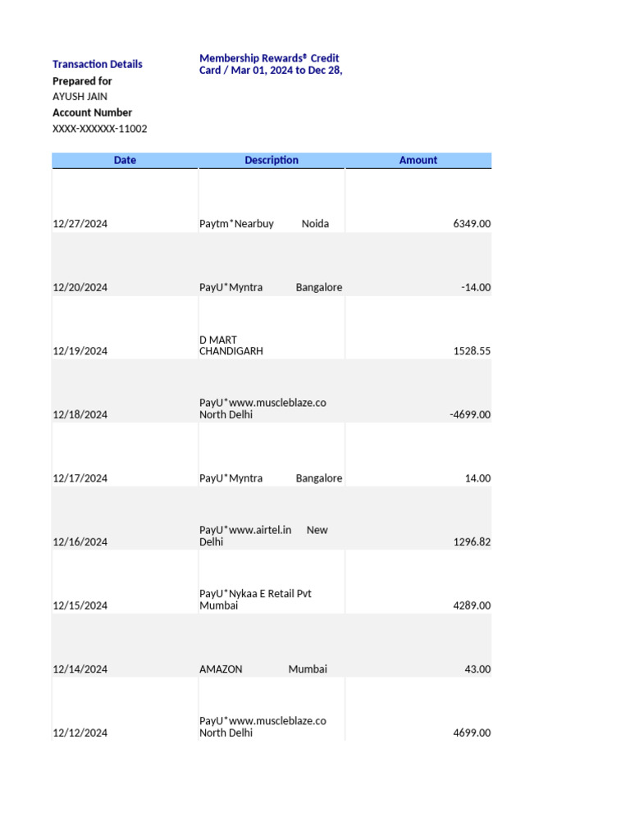
Task: Click the negative -4699.00 refund amount
Action: coord(470,415)
